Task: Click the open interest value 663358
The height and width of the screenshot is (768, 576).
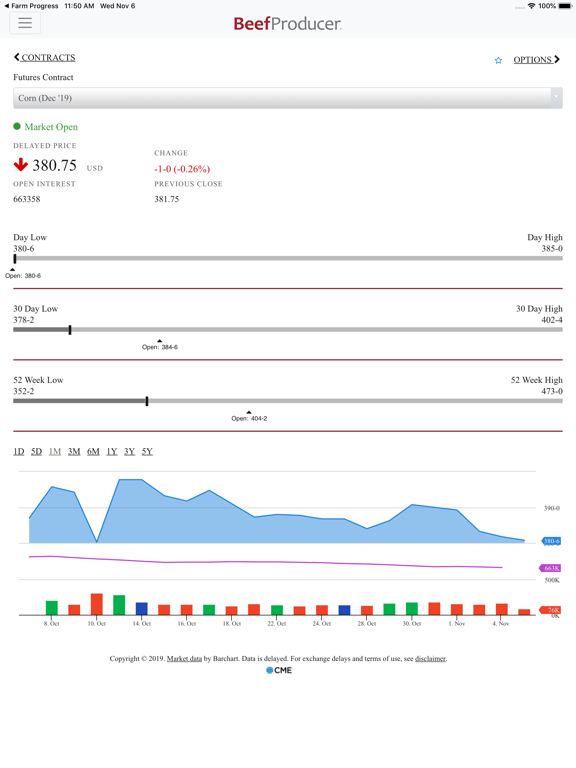Action: (x=27, y=199)
